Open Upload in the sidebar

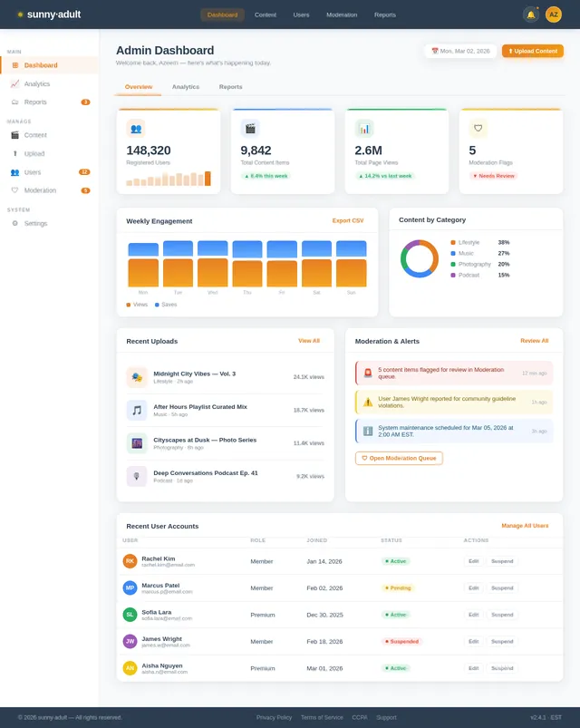50,154
